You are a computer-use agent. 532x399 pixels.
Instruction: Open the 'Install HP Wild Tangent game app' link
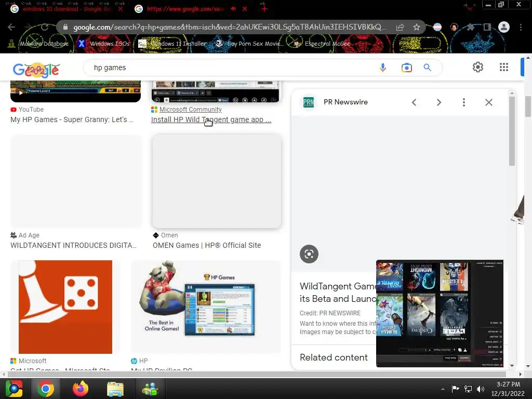pyautogui.click(x=211, y=119)
